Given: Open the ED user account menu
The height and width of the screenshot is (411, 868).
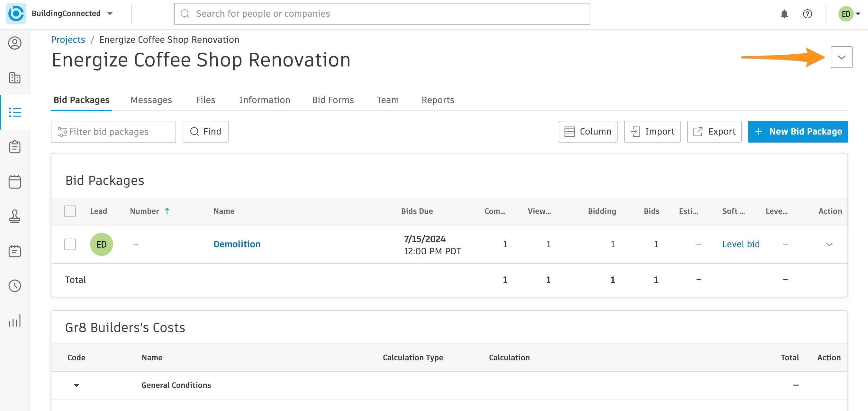Looking at the screenshot, I should coord(849,14).
